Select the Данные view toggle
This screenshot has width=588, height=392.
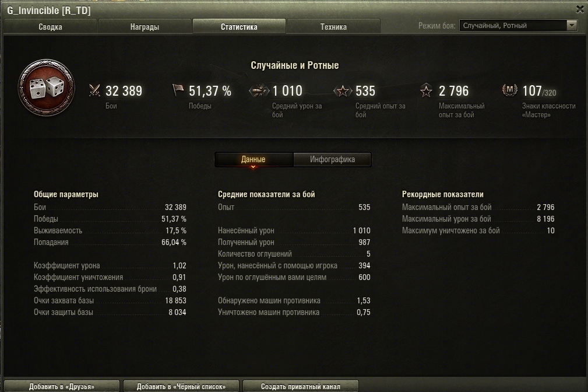253,159
